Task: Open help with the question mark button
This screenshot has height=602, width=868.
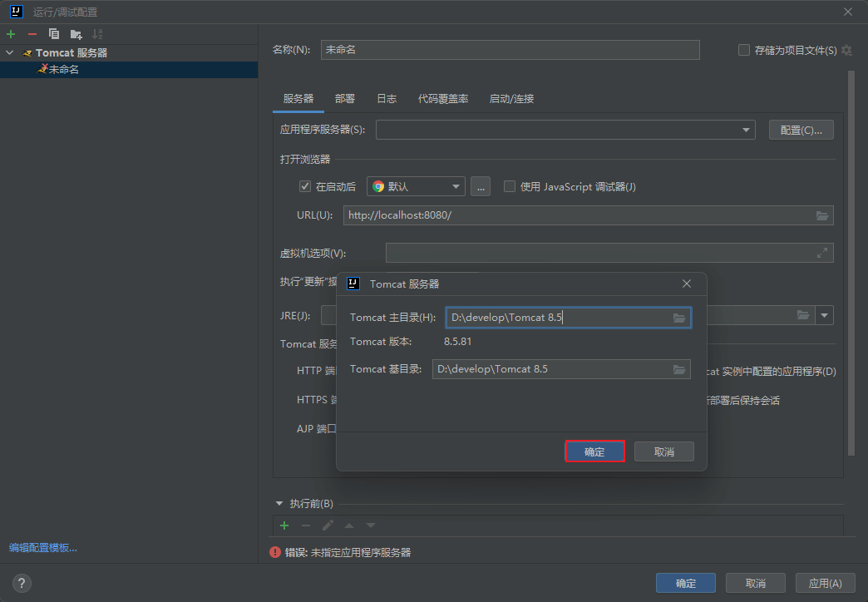Action: point(22,583)
